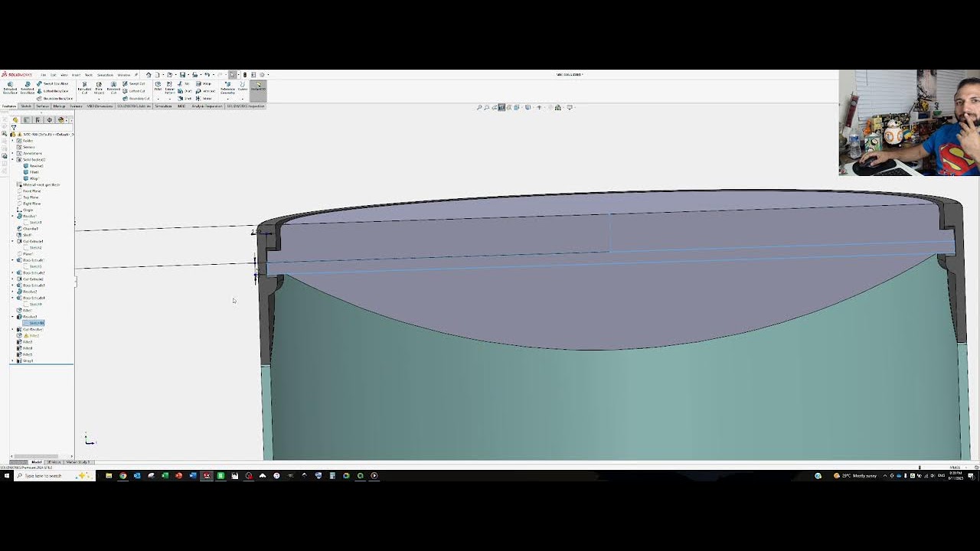Click the filter funnel icon above tree
The width and height of the screenshot is (980, 551).
pos(14,127)
